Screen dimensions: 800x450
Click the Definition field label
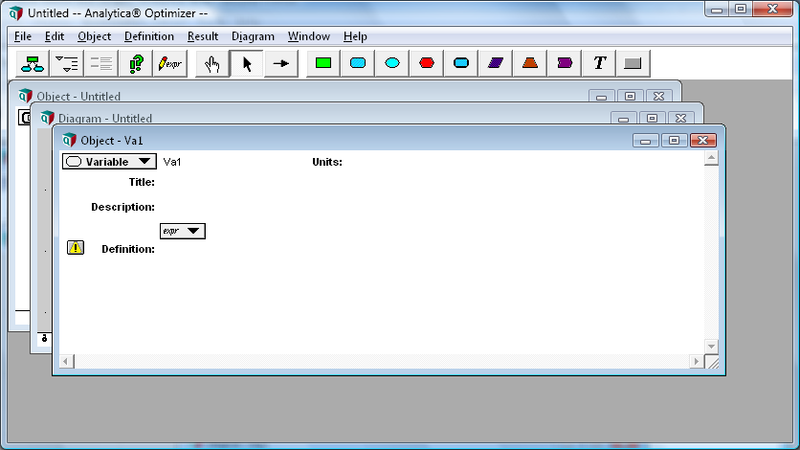click(128, 249)
